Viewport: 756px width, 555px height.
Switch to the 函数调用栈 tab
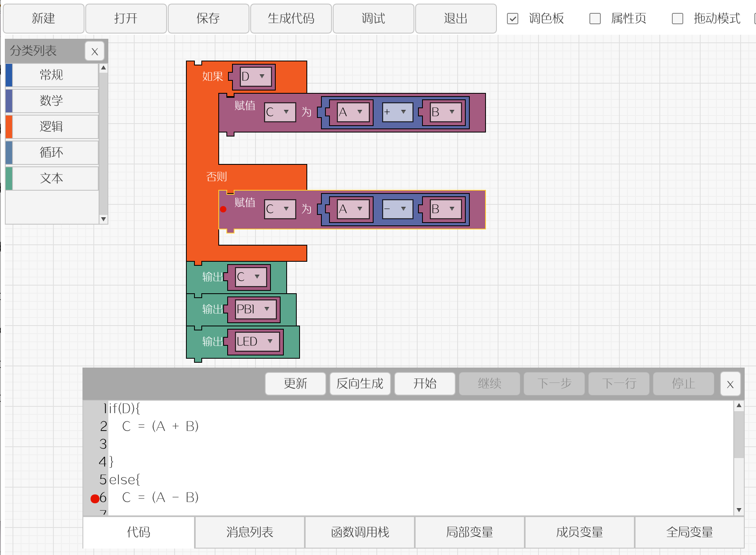[360, 532]
